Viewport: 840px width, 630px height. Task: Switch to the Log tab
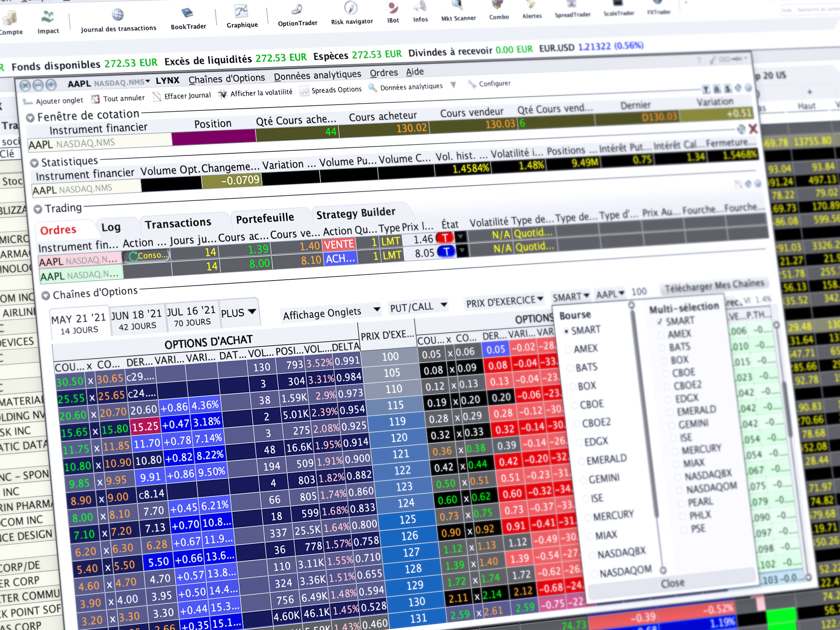pos(111,227)
